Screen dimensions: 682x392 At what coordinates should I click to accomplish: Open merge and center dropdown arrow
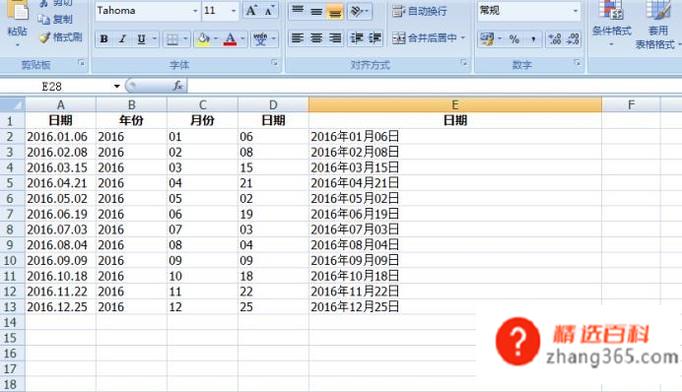tap(463, 38)
